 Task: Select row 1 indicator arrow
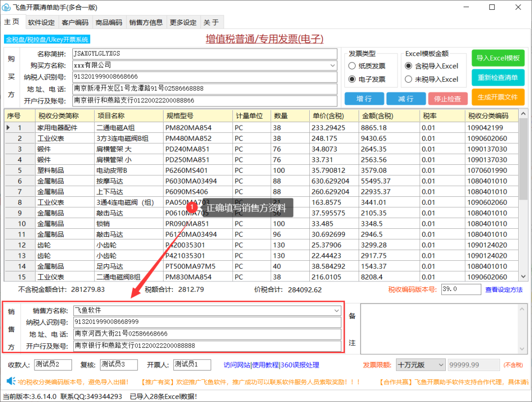coord(8,127)
